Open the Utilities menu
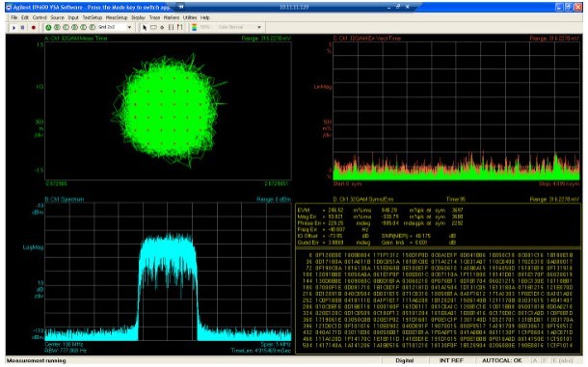Image resolution: width=588 pixels, height=367 pixels. (x=190, y=17)
